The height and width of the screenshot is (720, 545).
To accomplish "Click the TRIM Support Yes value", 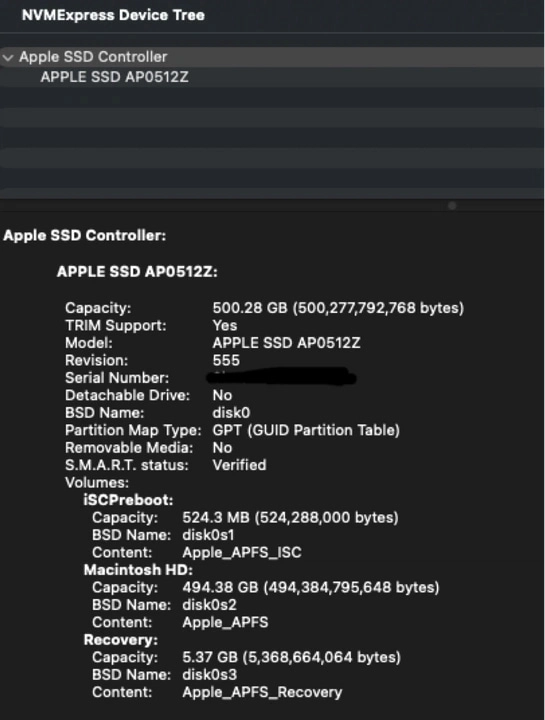I will tap(225, 325).
